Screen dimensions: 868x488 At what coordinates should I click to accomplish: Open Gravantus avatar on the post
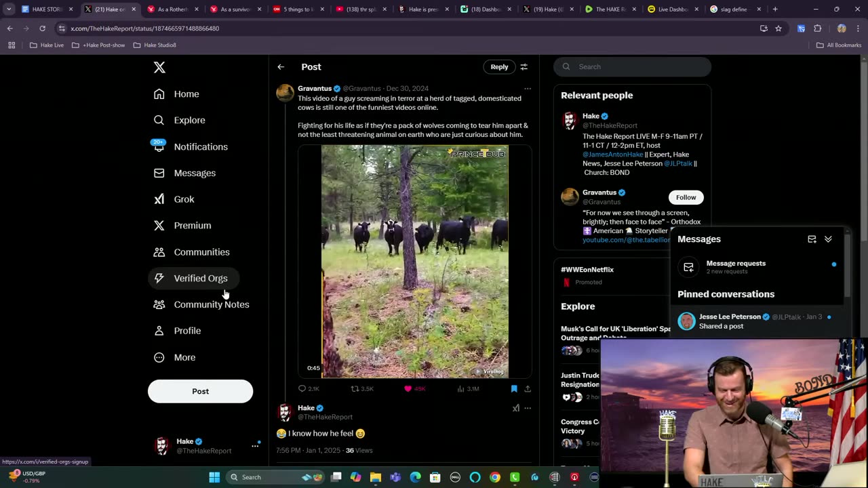coord(285,93)
